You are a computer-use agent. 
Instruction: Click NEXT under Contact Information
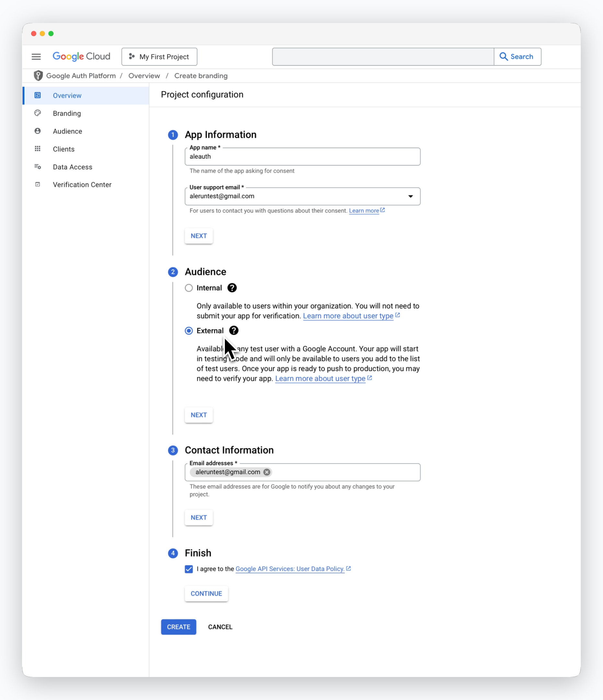coord(199,518)
